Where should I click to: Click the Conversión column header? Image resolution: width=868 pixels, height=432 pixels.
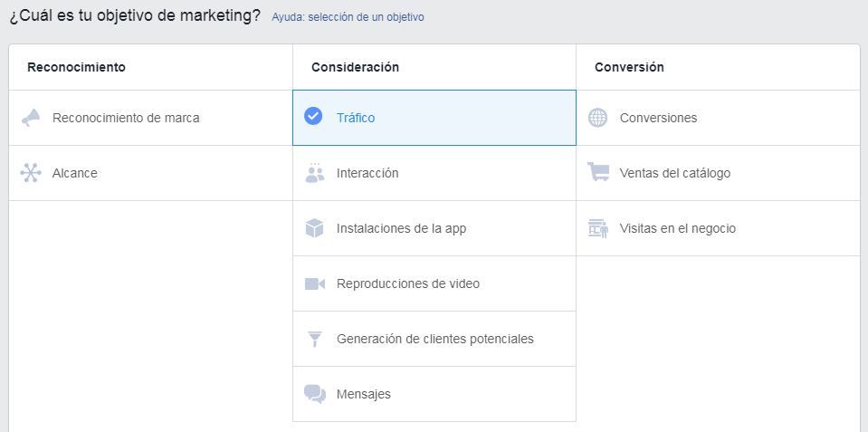click(x=629, y=67)
